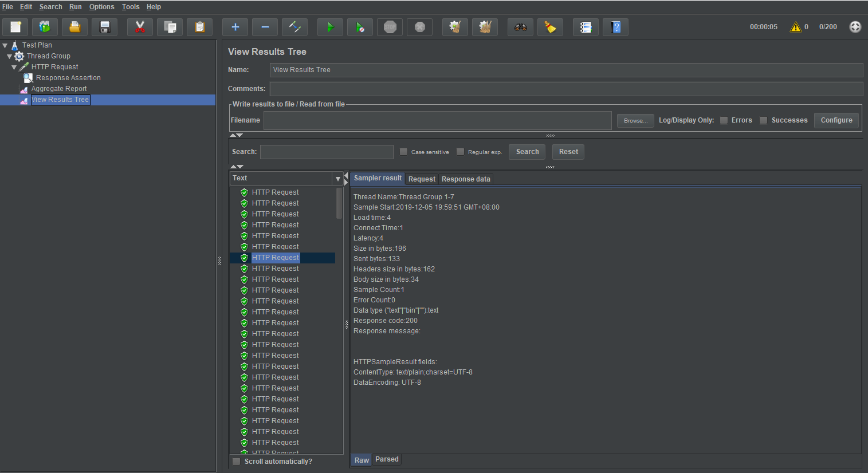Click the green Start run icon
The width and height of the screenshot is (868, 473).
(330, 27)
